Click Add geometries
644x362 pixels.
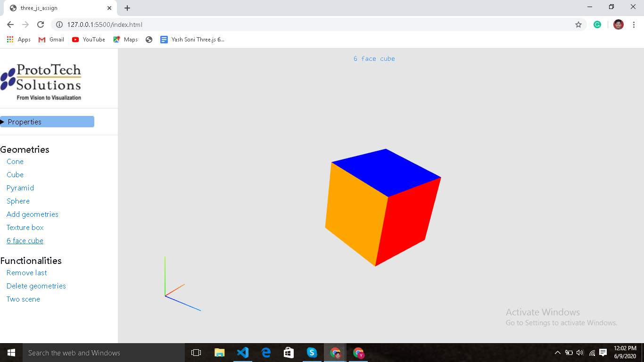tap(32, 214)
